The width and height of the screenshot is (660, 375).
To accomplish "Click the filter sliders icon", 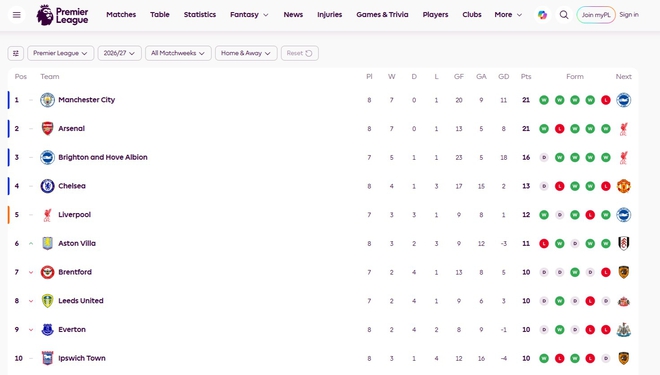I will click(16, 53).
